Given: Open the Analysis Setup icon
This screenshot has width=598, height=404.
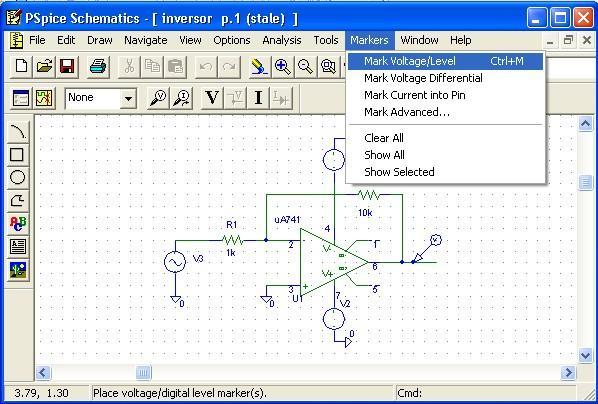Looking at the screenshot, I should pyautogui.click(x=21, y=98).
